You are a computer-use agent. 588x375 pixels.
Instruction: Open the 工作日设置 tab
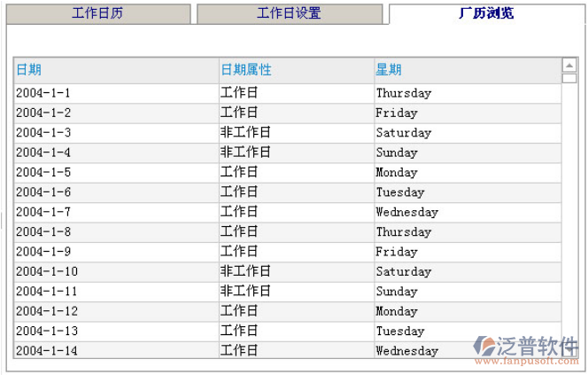[289, 14]
